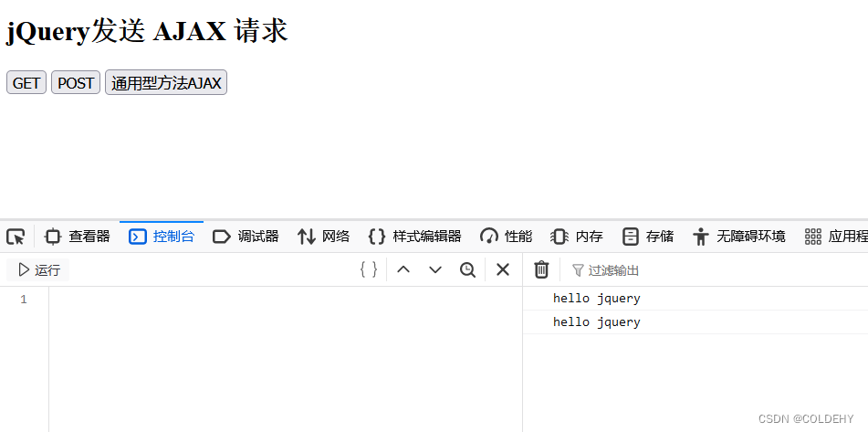Select the second hello jquery log line
The height and width of the screenshot is (432, 868).
click(x=695, y=322)
